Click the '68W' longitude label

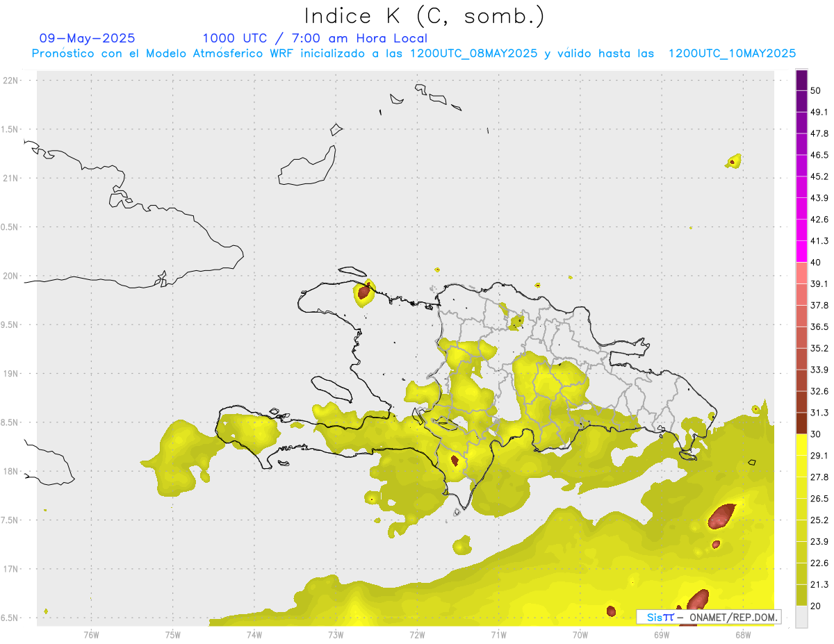[x=742, y=634]
